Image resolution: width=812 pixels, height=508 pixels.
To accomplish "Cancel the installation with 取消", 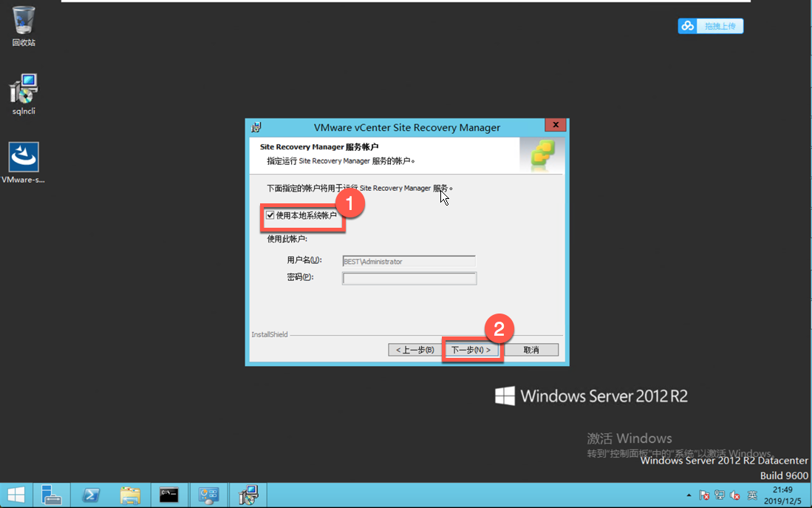I will (x=531, y=350).
